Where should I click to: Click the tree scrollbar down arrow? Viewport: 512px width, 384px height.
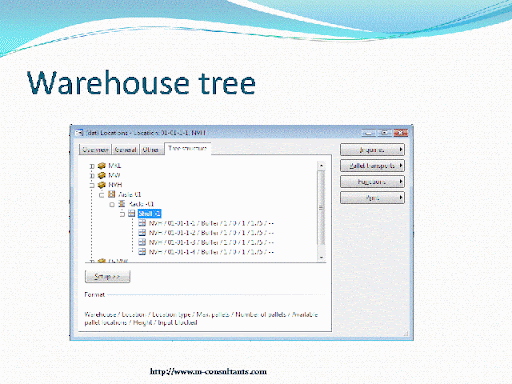coord(321,258)
